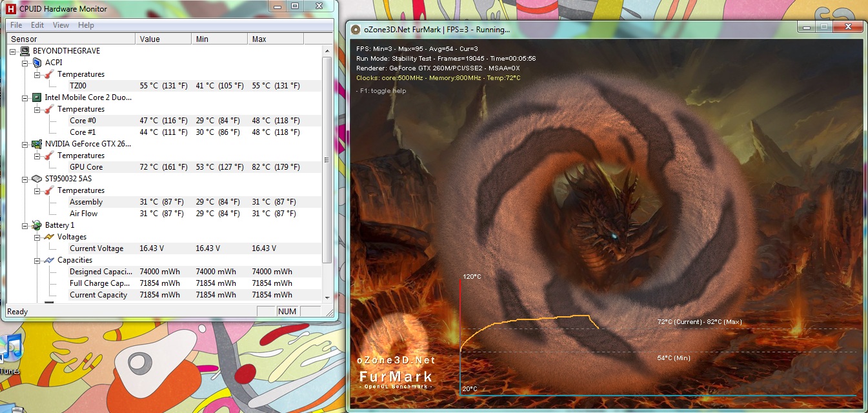Maximize the CPUID Hardware Monitor window
This screenshot has width=868, height=413.
[x=294, y=6]
